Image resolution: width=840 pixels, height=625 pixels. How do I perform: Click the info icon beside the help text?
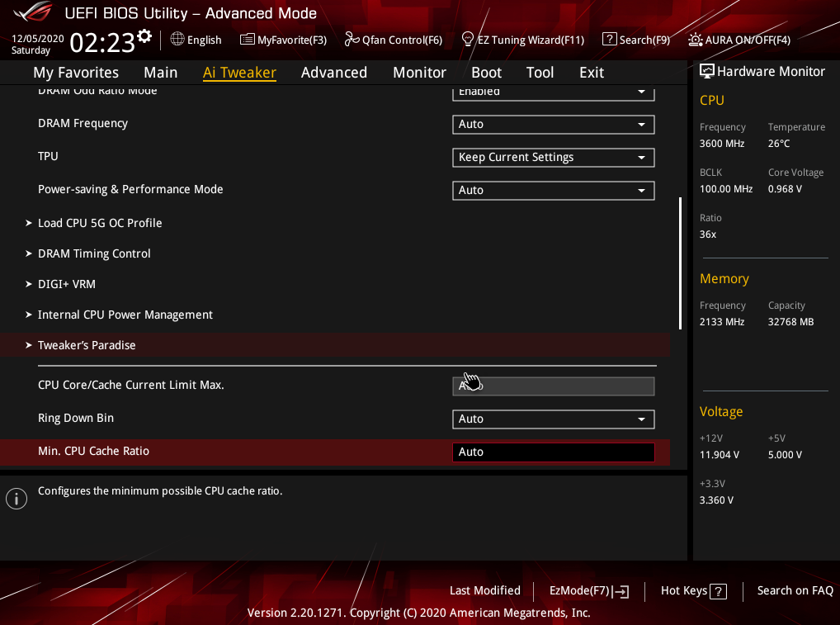click(x=17, y=499)
